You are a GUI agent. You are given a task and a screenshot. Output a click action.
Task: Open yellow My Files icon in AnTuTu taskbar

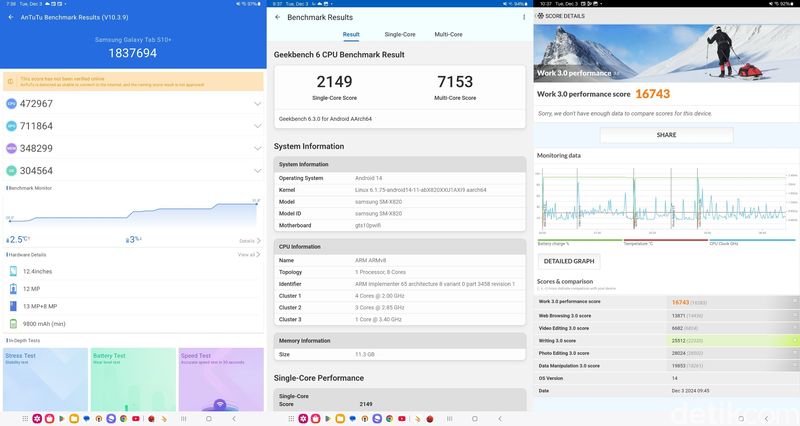[74, 418]
